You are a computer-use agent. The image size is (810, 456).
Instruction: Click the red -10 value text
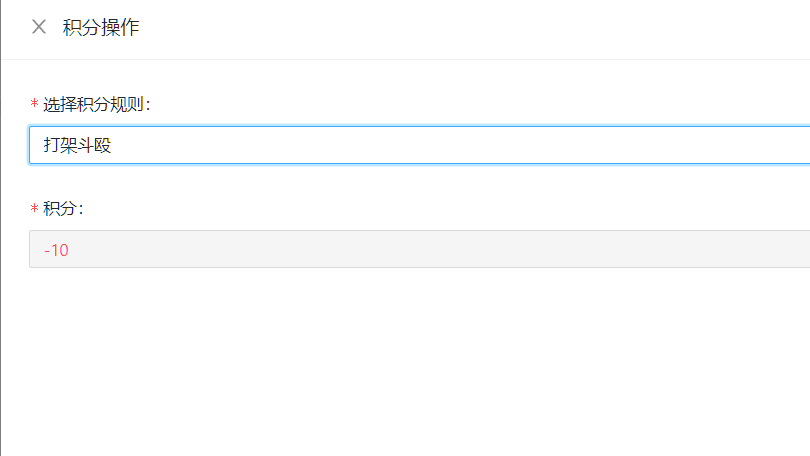[x=56, y=250]
